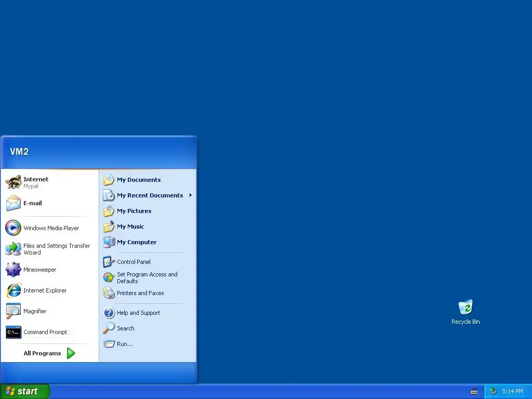Click the Help and Support question icon
The height and width of the screenshot is (399, 532).
109,312
